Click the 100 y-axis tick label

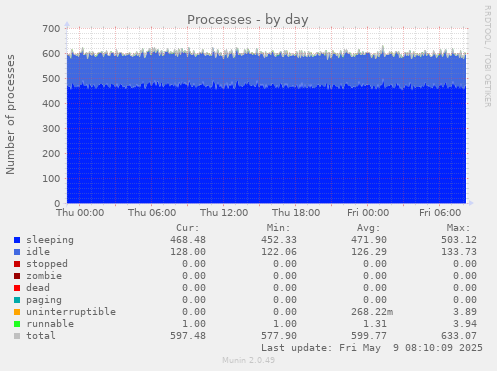51,179
